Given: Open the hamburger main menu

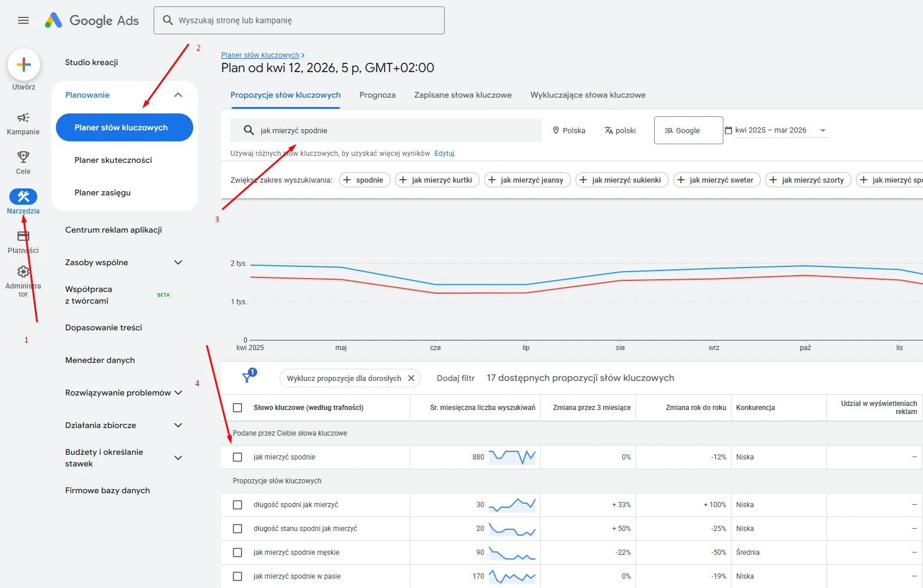Looking at the screenshot, I should (x=23, y=20).
